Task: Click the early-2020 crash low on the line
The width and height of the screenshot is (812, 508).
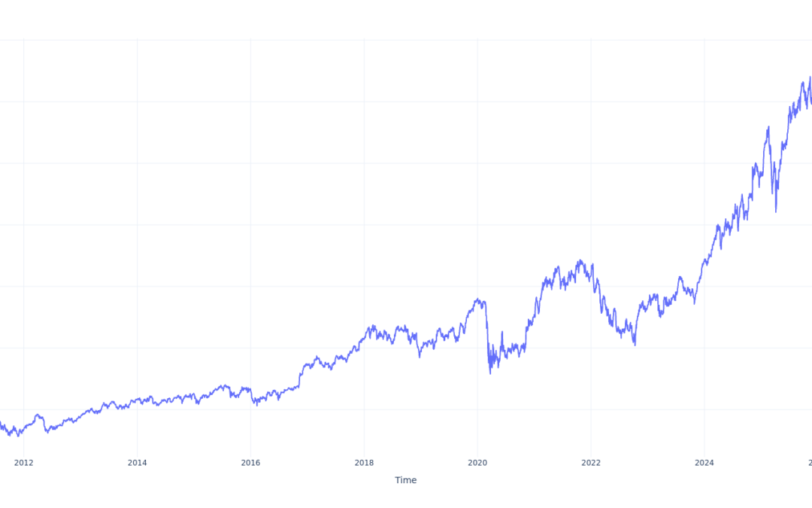Action: tap(490, 373)
